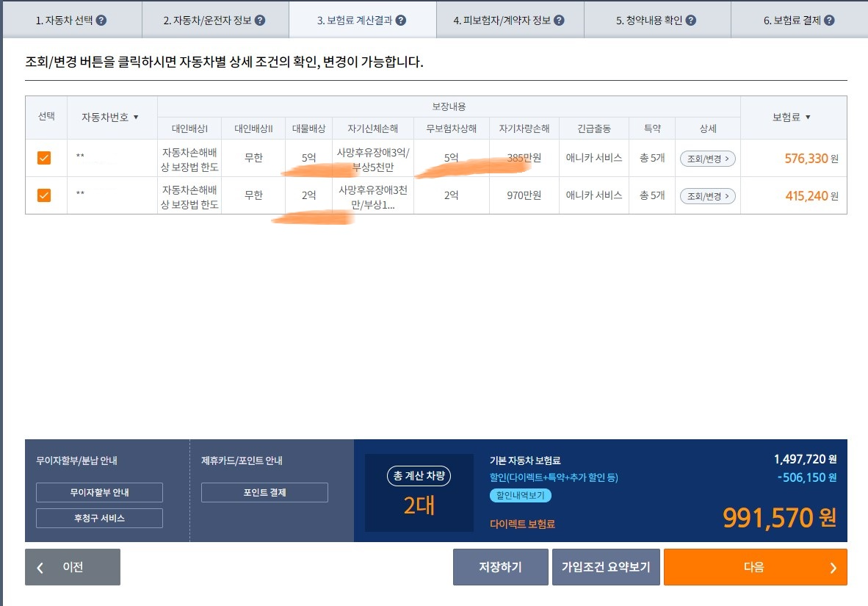Go to 5. 청약내용 확인 step tab
This screenshot has width=868, height=606.
click(657, 20)
